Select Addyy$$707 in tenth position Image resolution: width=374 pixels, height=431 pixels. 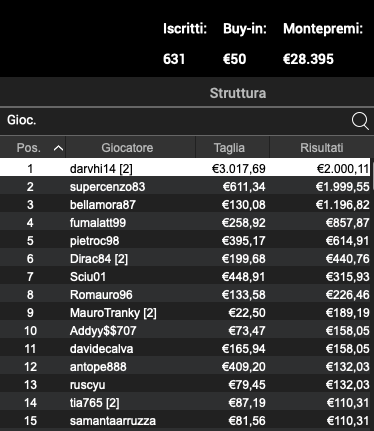[x=185, y=331]
